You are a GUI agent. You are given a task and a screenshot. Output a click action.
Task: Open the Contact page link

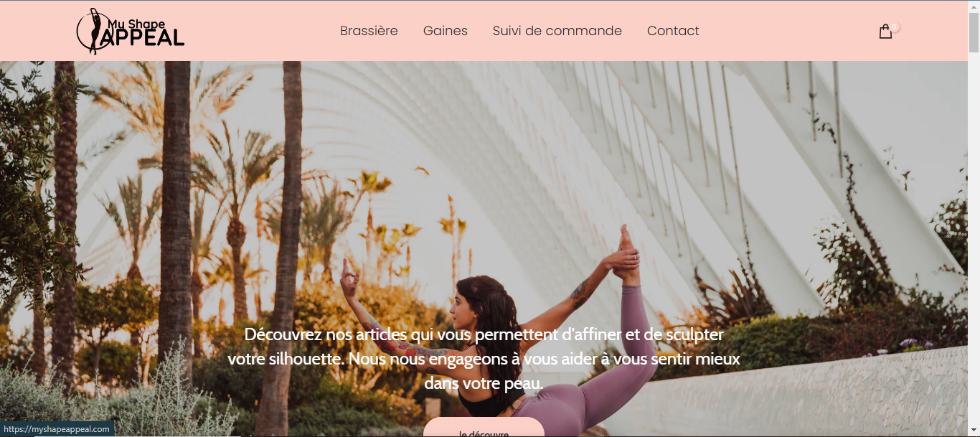coord(673,31)
